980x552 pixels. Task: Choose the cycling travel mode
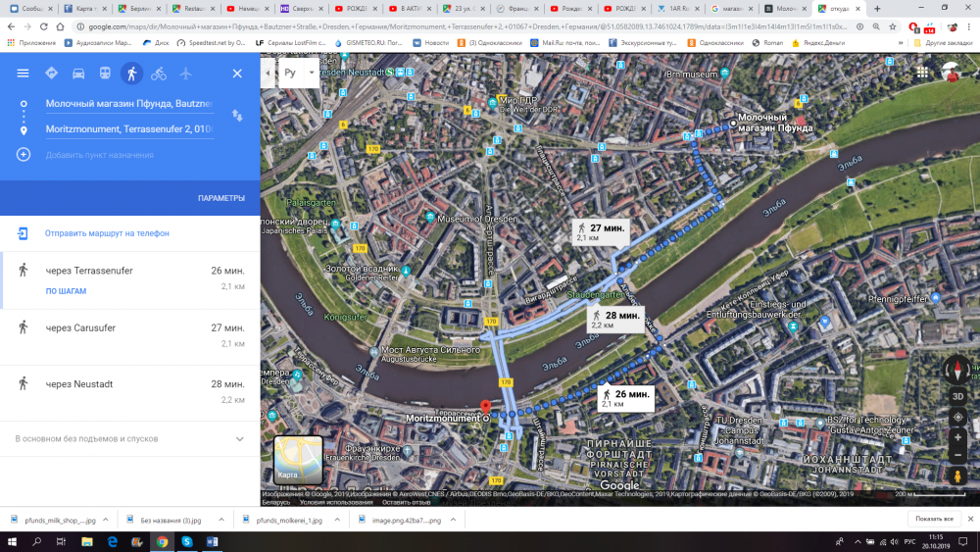(x=158, y=74)
